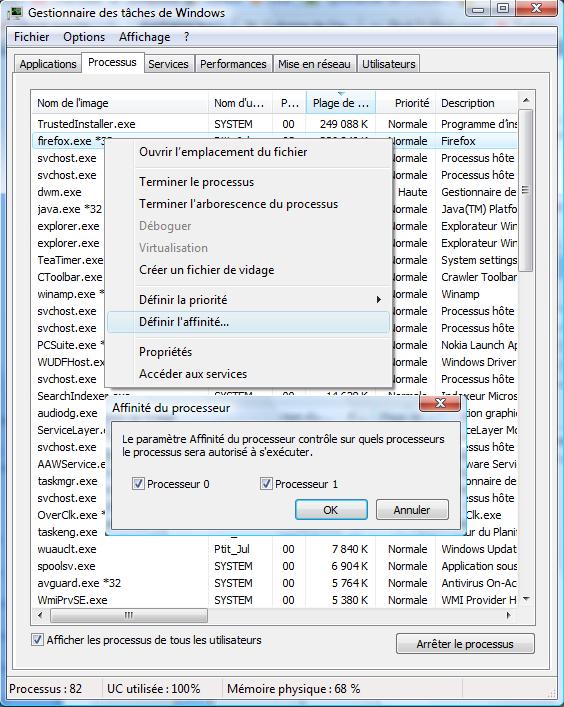Open the Performances tab
The height and width of the screenshot is (707, 564).
[x=233, y=64]
